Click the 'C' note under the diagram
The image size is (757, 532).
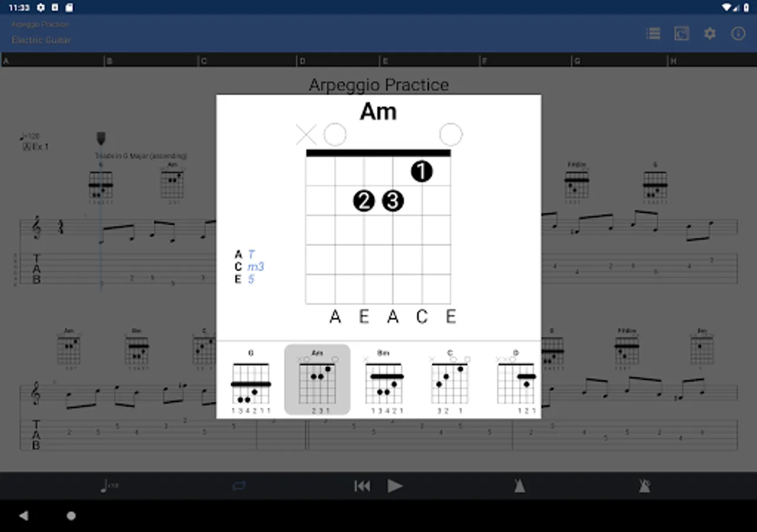[x=422, y=317]
